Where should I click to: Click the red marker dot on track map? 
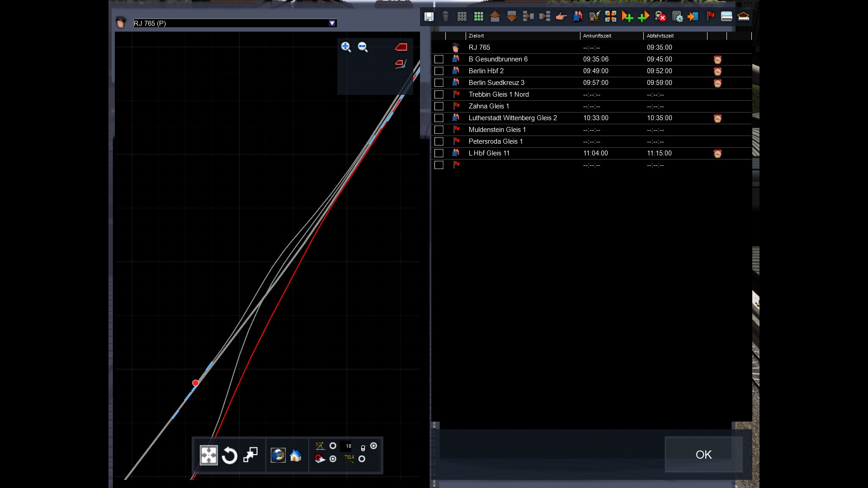(x=195, y=383)
